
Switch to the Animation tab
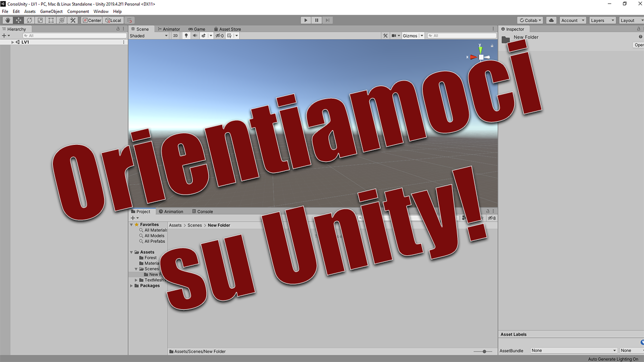click(171, 211)
